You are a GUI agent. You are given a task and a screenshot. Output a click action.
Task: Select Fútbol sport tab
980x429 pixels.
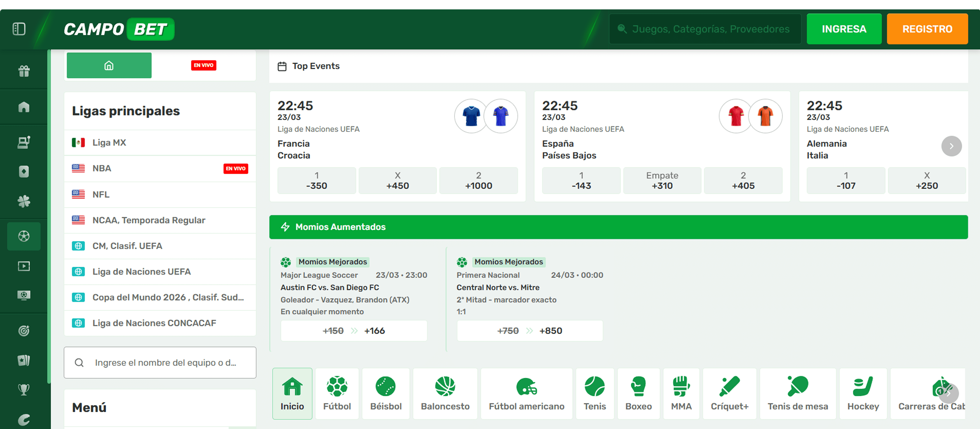(x=337, y=394)
